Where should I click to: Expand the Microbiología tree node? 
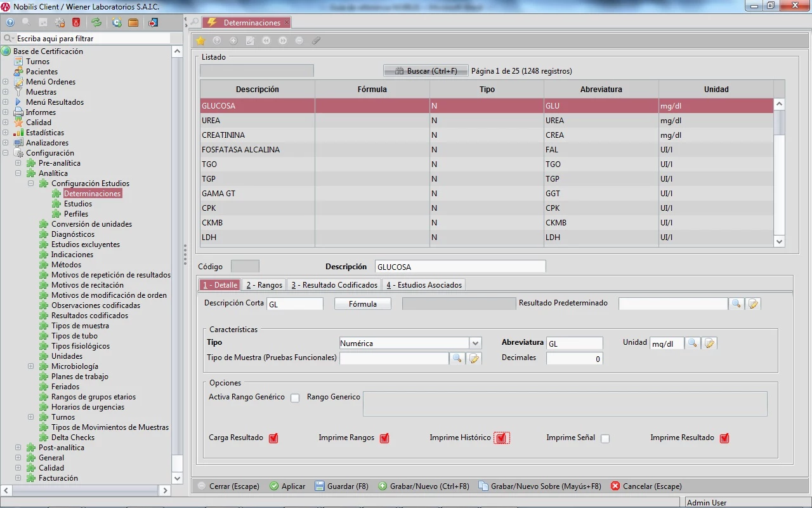[x=30, y=366]
